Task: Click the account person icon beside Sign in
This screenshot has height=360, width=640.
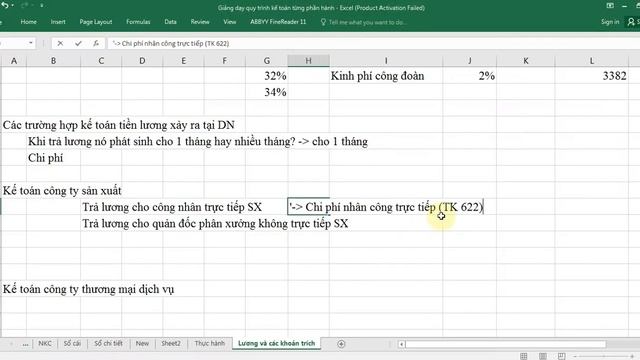Action: [631, 22]
